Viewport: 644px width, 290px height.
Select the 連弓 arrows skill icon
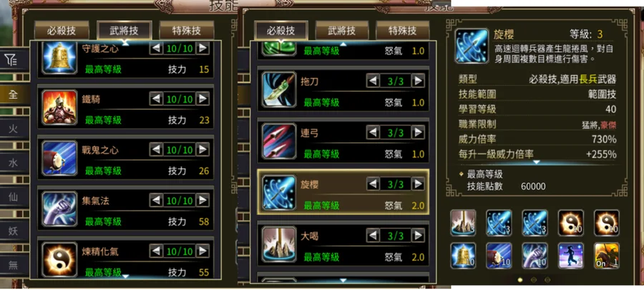[x=279, y=141]
